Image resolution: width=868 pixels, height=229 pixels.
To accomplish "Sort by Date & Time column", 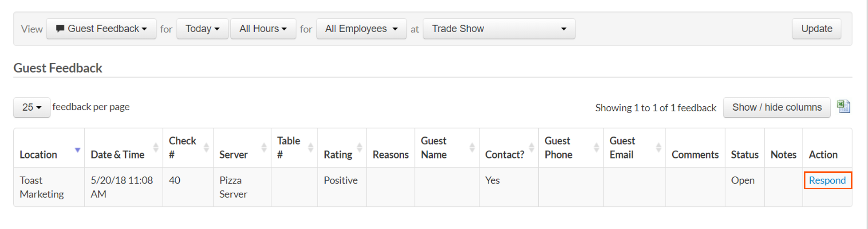I will (x=156, y=147).
